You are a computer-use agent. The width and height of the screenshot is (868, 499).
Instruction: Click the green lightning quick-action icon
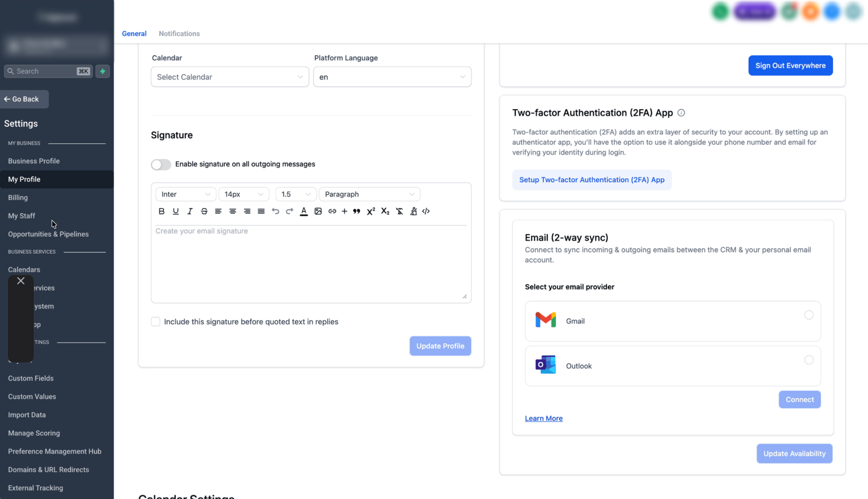103,71
